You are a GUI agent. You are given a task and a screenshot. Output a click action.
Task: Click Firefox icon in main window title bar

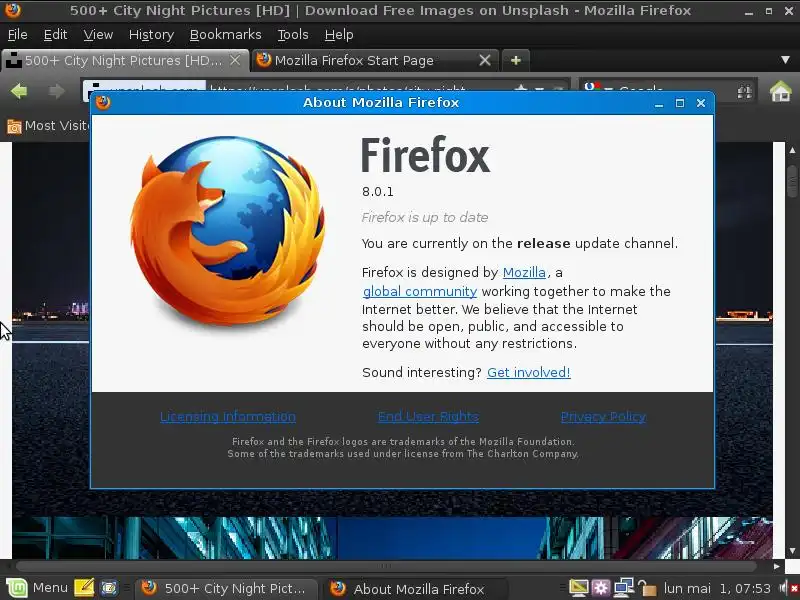(x=13, y=10)
